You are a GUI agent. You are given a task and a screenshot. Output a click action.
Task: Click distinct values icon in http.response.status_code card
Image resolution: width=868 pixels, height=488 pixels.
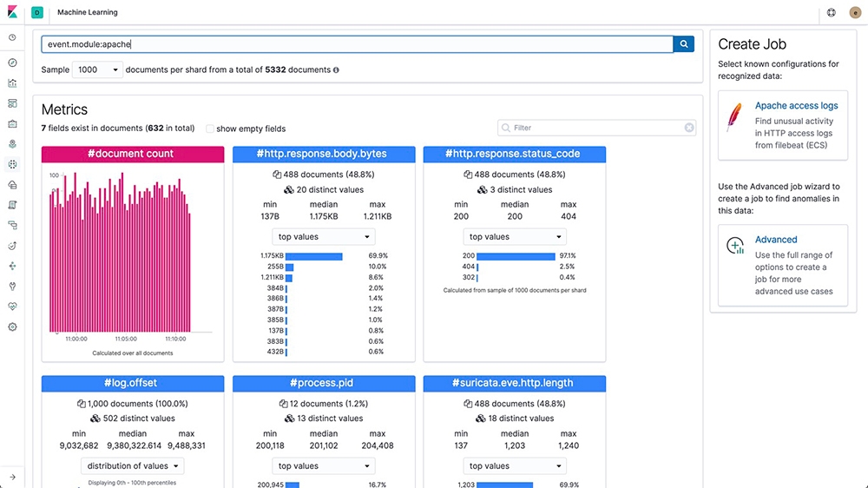[482, 189]
